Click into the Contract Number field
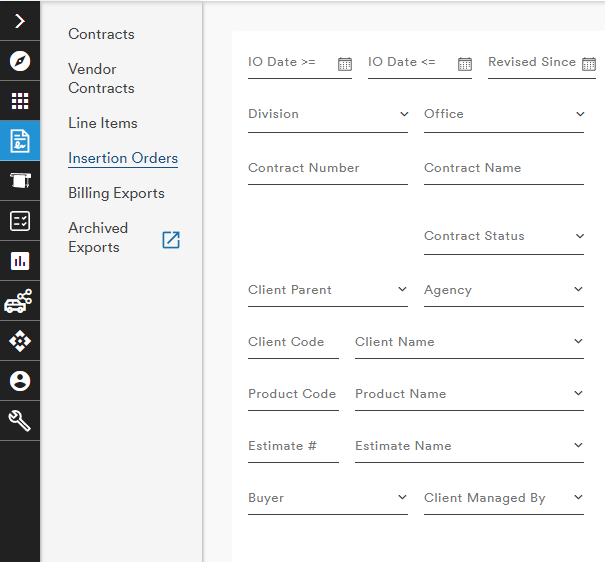This screenshot has width=605, height=562. pos(328,171)
